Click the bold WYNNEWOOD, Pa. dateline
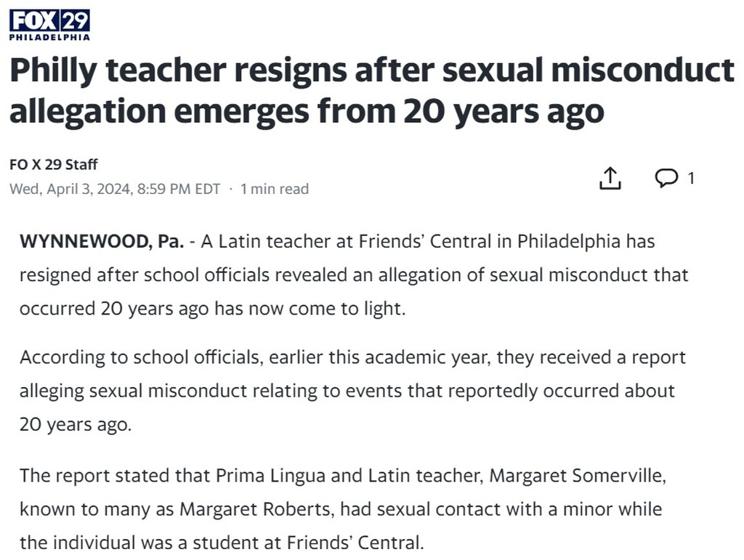This screenshot has width=744, height=560. click(x=102, y=241)
